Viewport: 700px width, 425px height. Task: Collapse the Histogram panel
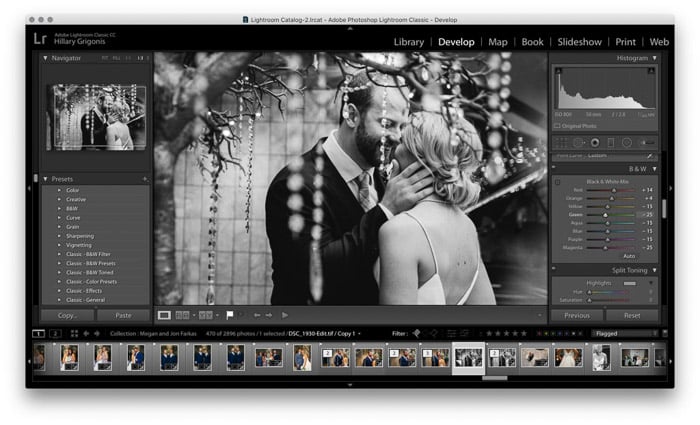tap(654, 58)
